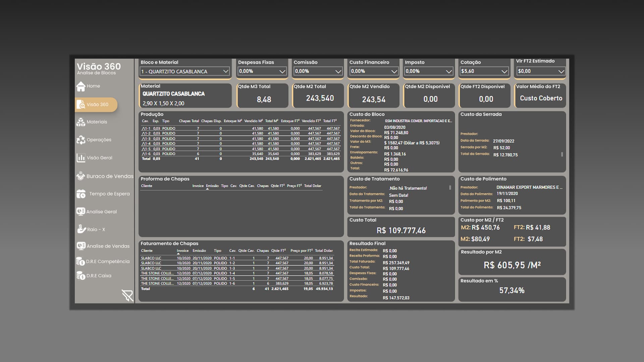The width and height of the screenshot is (644, 362).
Task: Sort Proforma table by Cliente column
Action: pos(147,186)
